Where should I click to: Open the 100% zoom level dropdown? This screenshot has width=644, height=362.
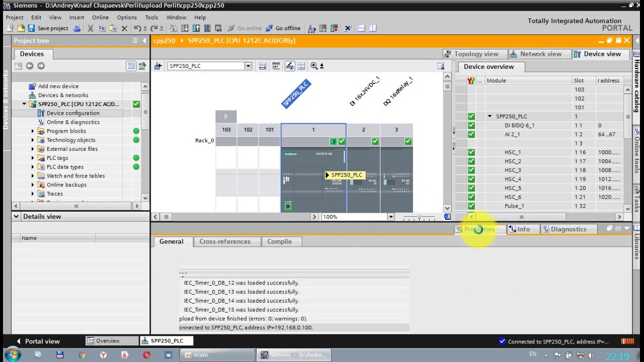(390, 217)
